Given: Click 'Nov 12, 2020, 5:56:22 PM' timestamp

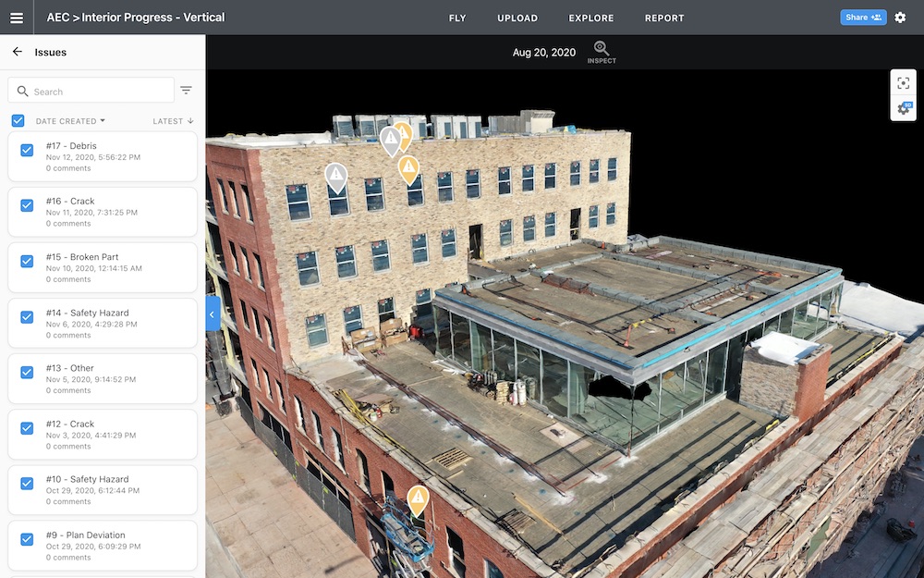Looking at the screenshot, I should [x=93, y=157].
